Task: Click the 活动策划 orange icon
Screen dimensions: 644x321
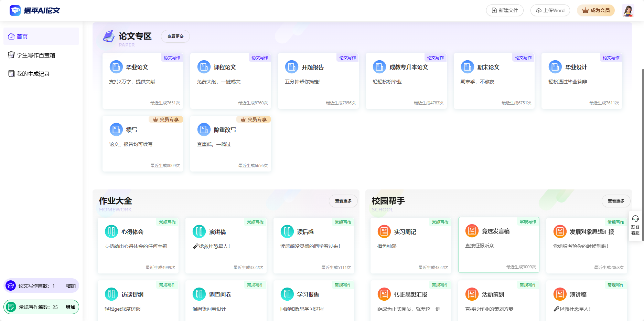Action: point(472,294)
